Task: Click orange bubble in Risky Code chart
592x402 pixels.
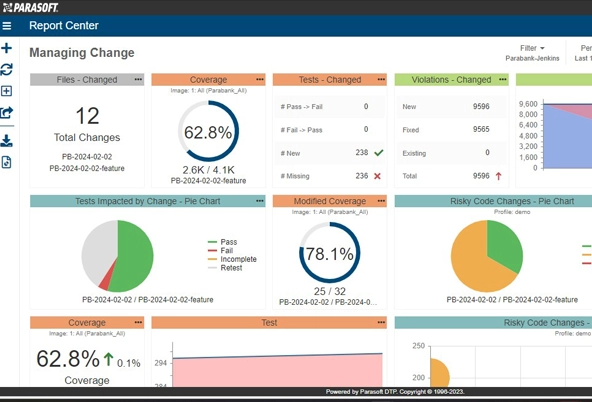Action: tap(438, 374)
